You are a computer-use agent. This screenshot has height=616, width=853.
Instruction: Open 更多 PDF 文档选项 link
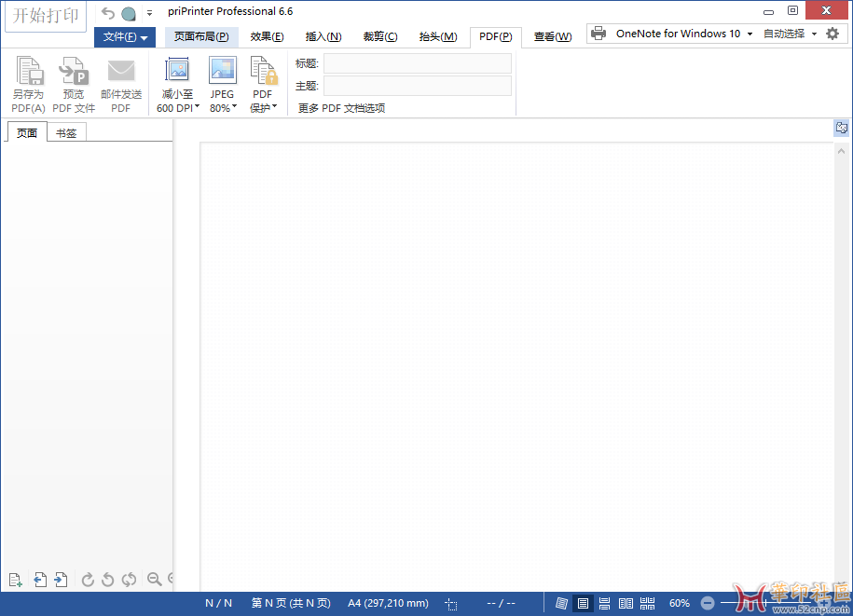click(341, 108)
